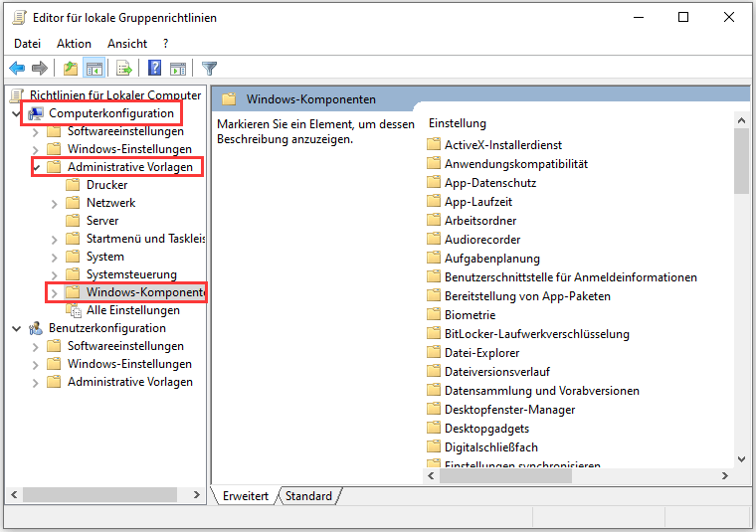The height and width of the screenshot is (532, 756).
Task: Click the right pane scroll up arrow
Action: tap(741, 120)
